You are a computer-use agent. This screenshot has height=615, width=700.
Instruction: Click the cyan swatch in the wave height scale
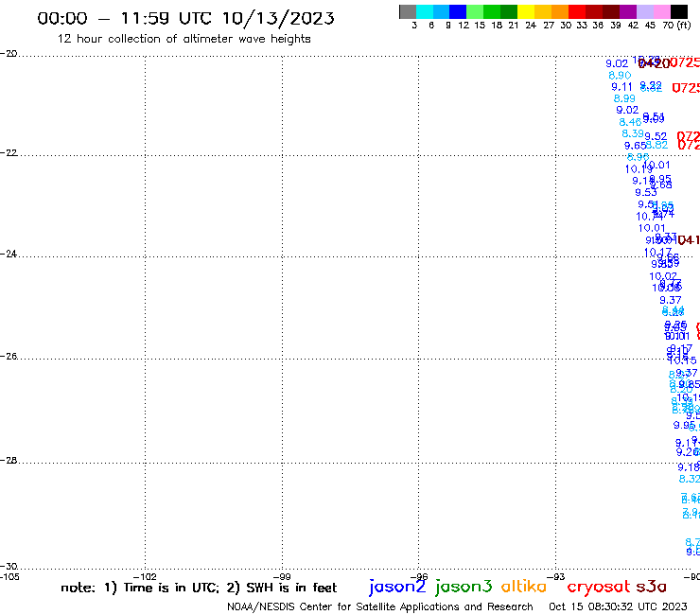[x=425, y=11]
